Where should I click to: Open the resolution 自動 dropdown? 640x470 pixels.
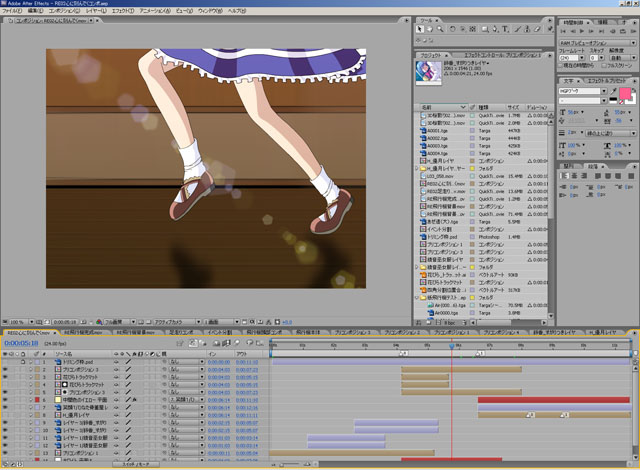pyautogui.click(x=623, y=58)
